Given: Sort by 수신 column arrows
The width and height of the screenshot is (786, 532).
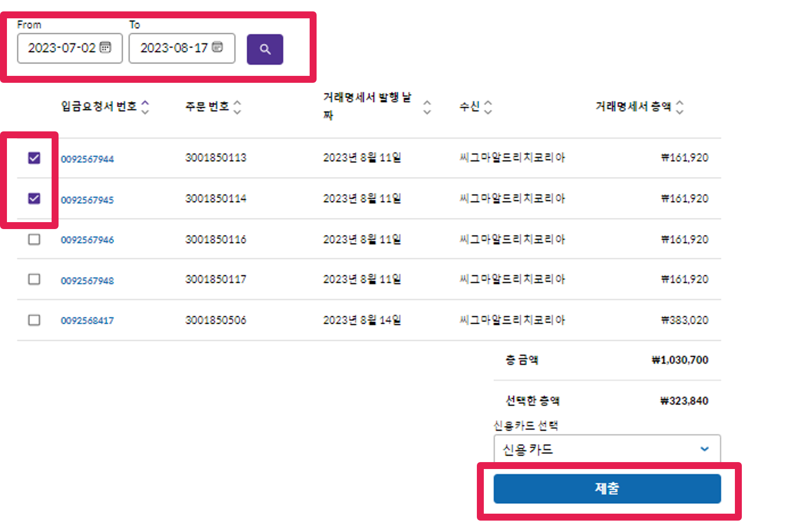Looking at the screenshot, I should coord(488,107).
